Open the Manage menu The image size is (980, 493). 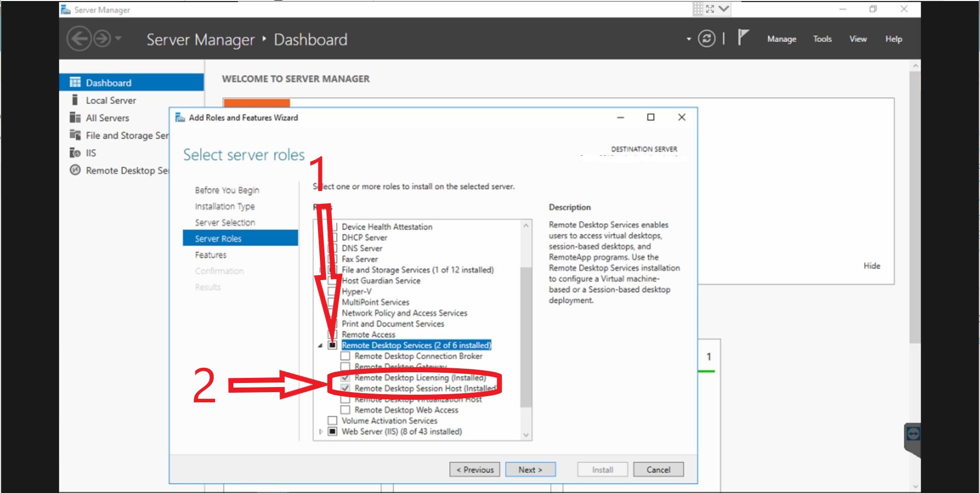pyautogui.click(x=781, y=39)
